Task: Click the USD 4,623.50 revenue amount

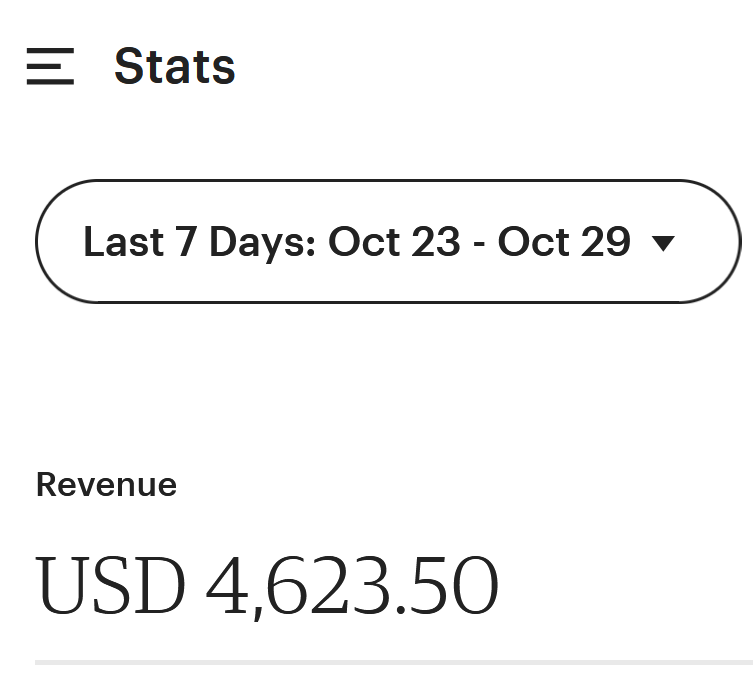Action: coord(267,586)
